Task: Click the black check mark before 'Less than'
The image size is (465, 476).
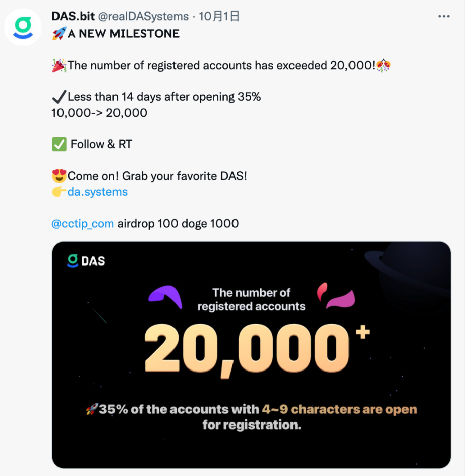Action: point(59,97)
